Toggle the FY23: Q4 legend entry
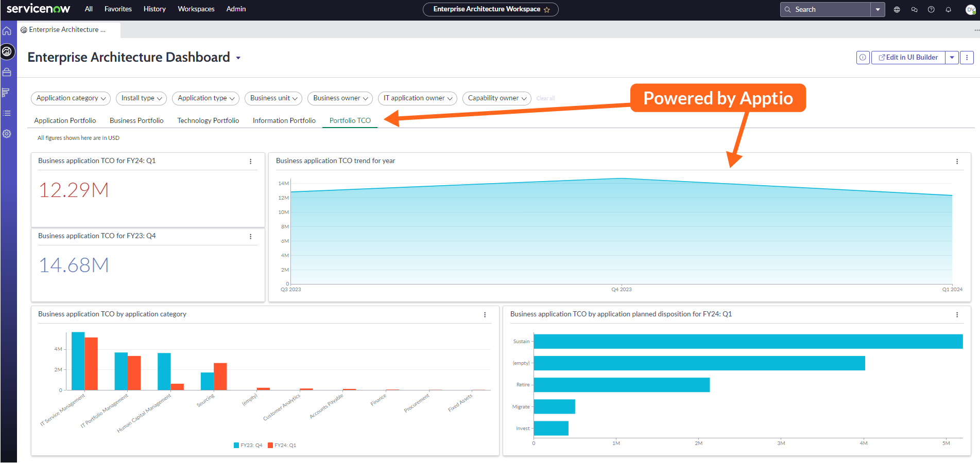The height and width of the screenshot is (463, 980). pyautogui.click(x=248, y=446)
